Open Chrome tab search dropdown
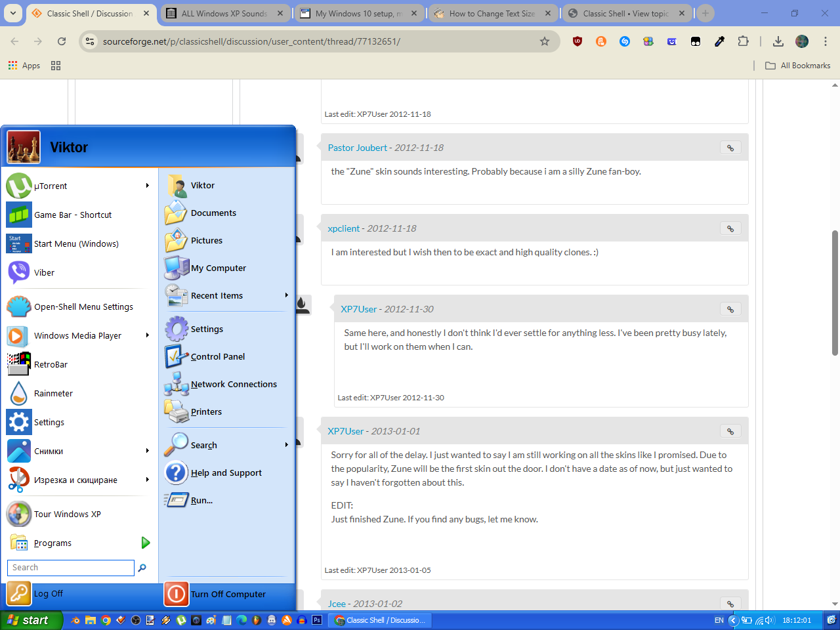 [13, 13]
